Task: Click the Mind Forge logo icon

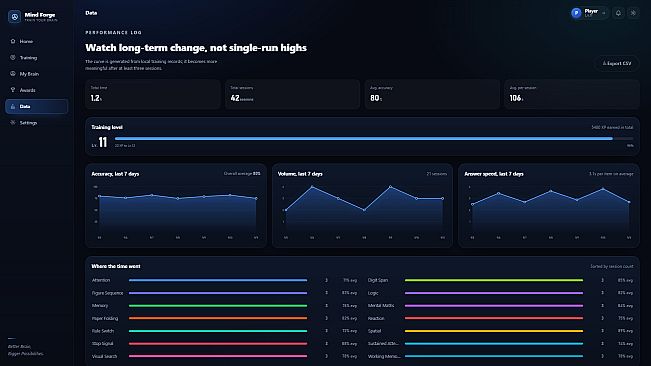Action: (15, 17)
